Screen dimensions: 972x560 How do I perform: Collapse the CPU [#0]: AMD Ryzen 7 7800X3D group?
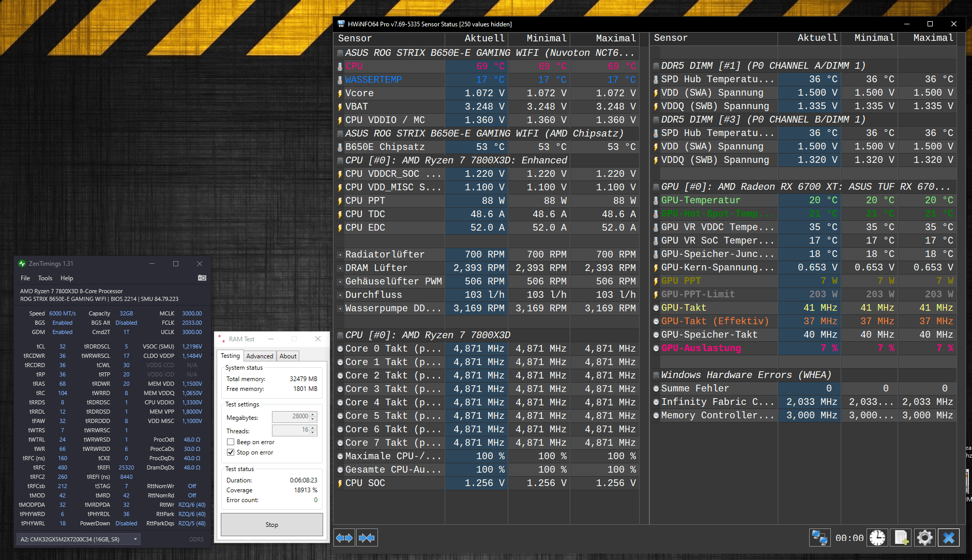(x=340, y=336)
